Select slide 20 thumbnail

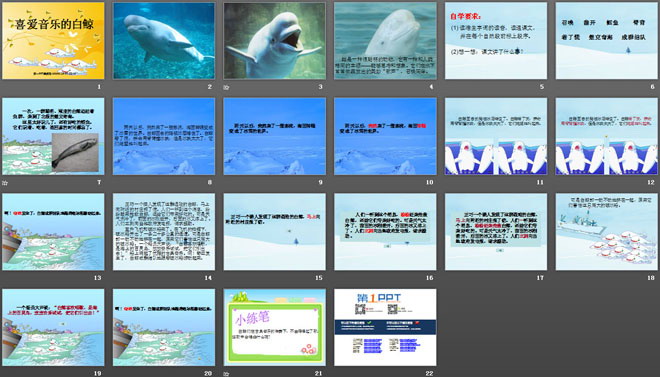(x=164, y=327)
